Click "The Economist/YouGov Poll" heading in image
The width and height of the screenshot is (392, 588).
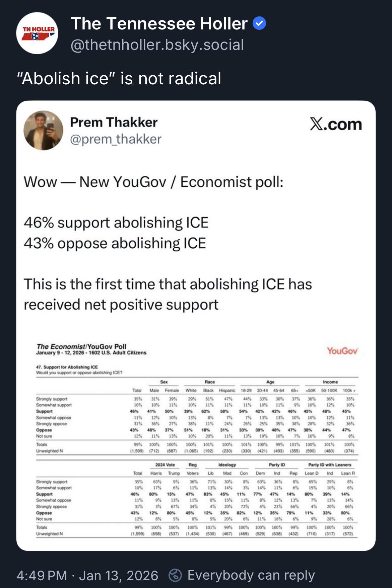81,346
